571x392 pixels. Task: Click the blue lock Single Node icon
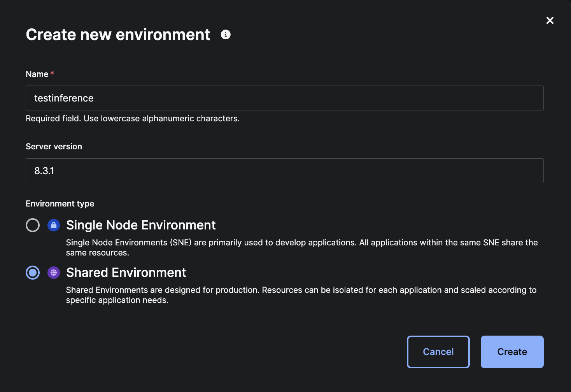54,225
